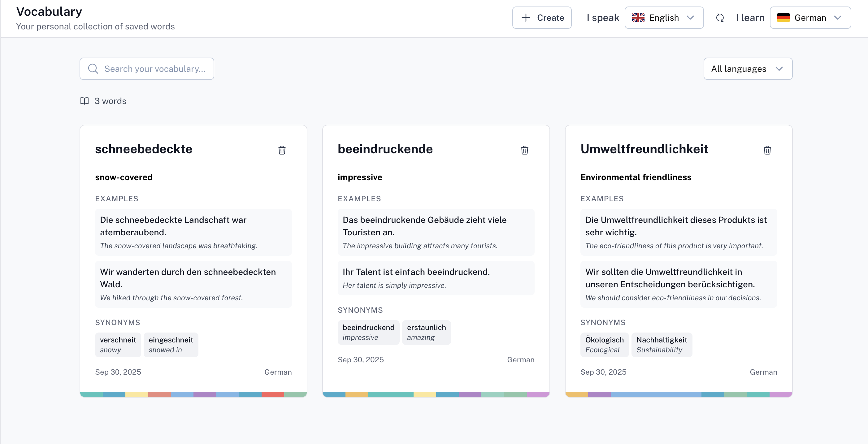Delete the schneebedeckte word card
Screen dimensions: 868x444
(x=282, y=150)
